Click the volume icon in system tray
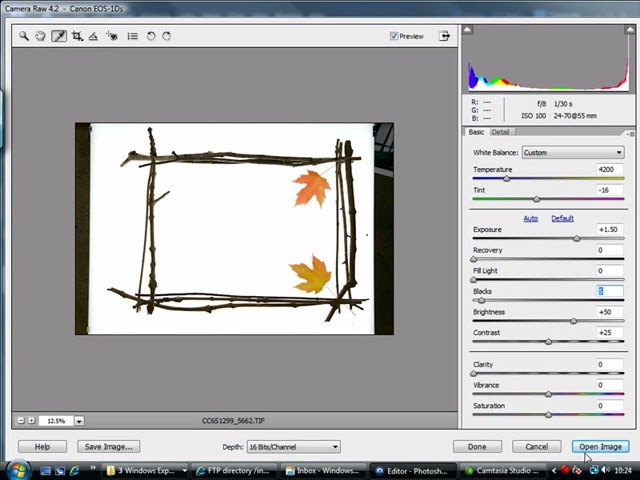 pos(606,471)
